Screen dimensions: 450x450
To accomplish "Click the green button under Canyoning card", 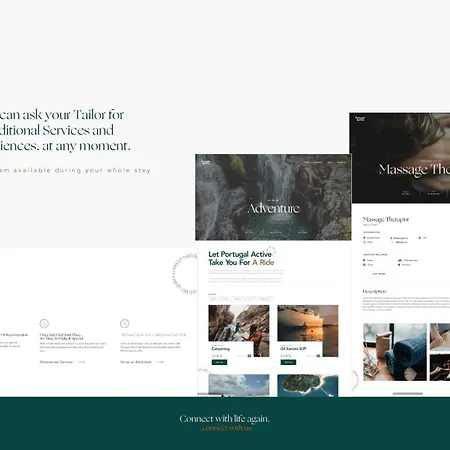I will tap(219, 362).
